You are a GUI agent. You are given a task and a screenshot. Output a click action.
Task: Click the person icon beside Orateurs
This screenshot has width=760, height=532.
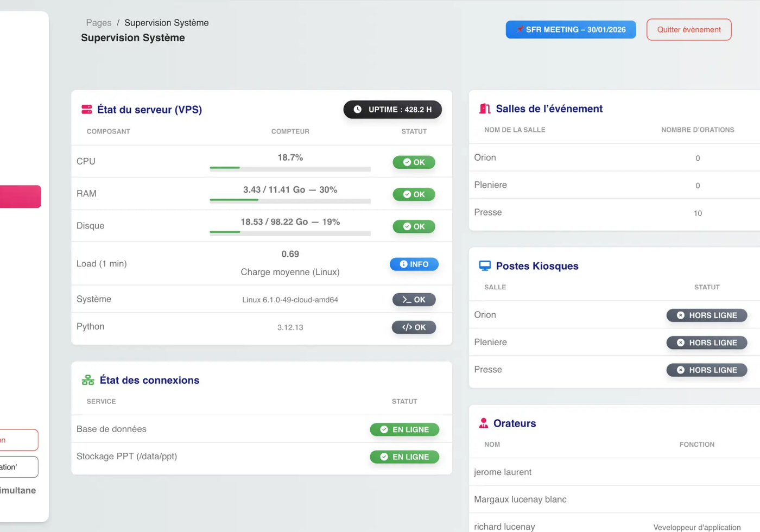pos(484,423)
